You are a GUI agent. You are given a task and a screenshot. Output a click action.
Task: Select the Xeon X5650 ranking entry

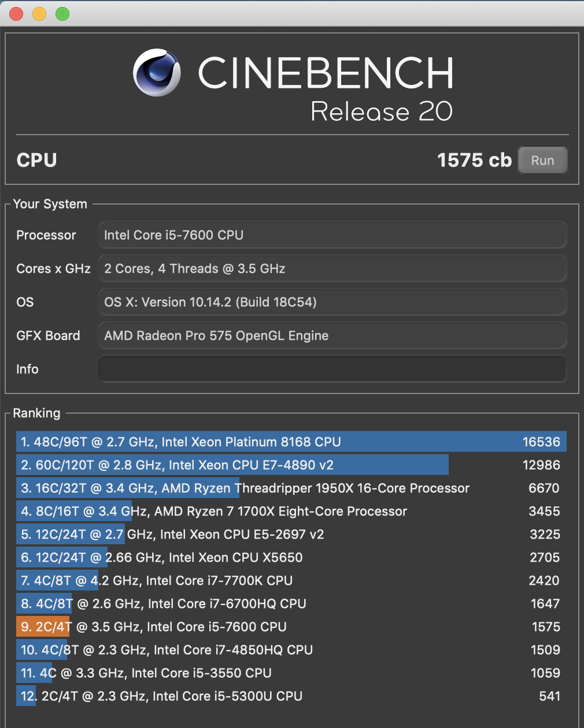click(x=291, y=558)
